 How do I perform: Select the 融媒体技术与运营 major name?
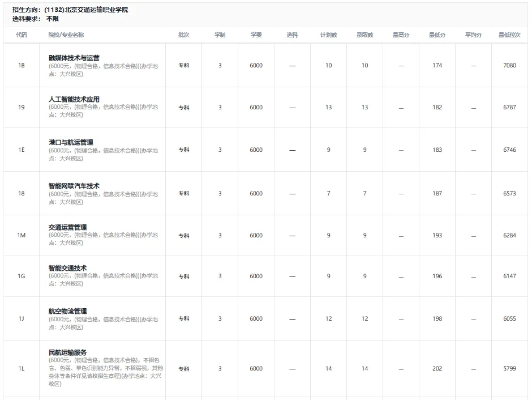coord(74,58)
